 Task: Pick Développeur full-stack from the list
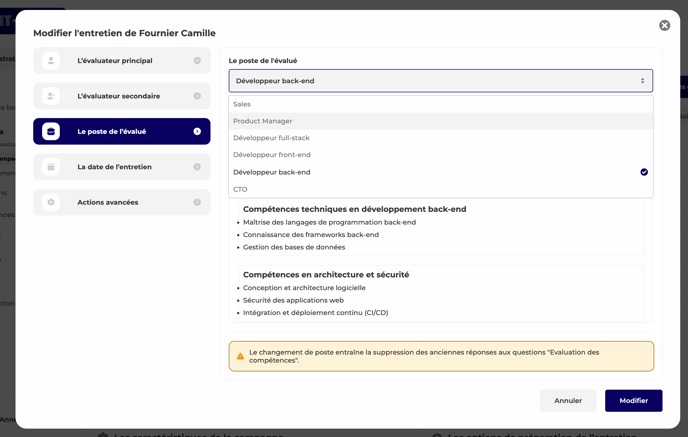point(271,138)
